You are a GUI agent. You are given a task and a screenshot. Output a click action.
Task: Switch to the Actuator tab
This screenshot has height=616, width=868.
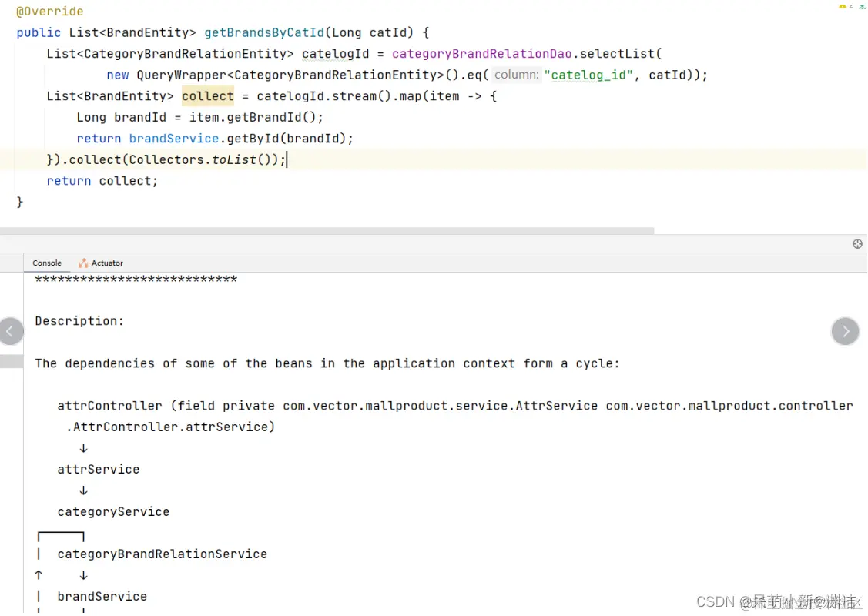click(x=101, y=263)
